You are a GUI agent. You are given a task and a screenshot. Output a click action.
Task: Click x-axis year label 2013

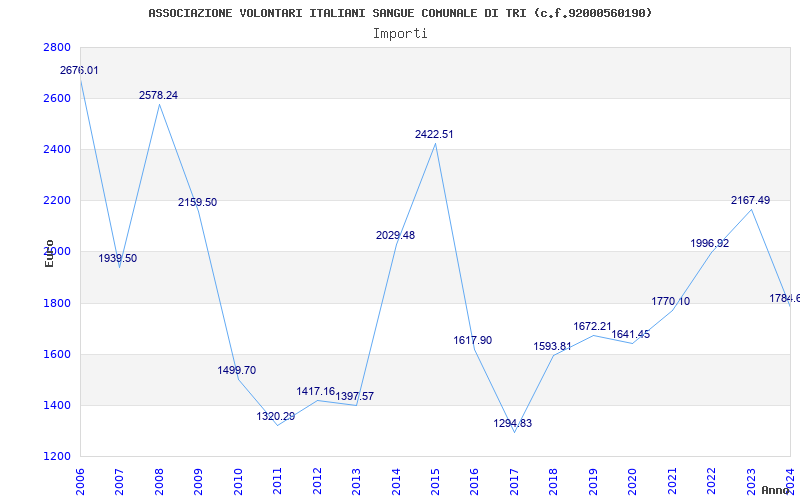356,482
